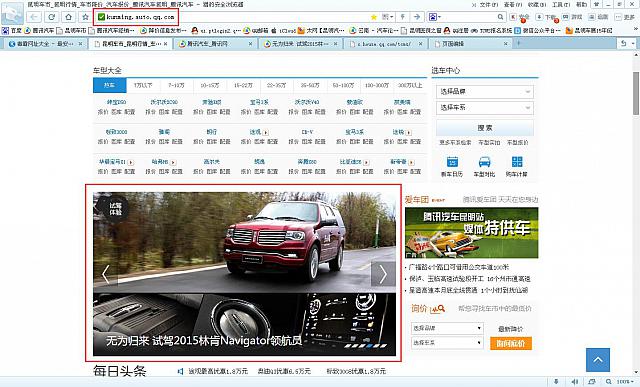The width and height of the screenshot is (640, 387).
Task: Select the 热车 price category tab
Action: (109, 85)
